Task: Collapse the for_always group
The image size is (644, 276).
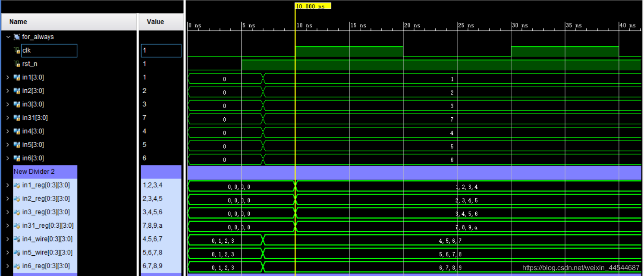Action: pos(8,37)
